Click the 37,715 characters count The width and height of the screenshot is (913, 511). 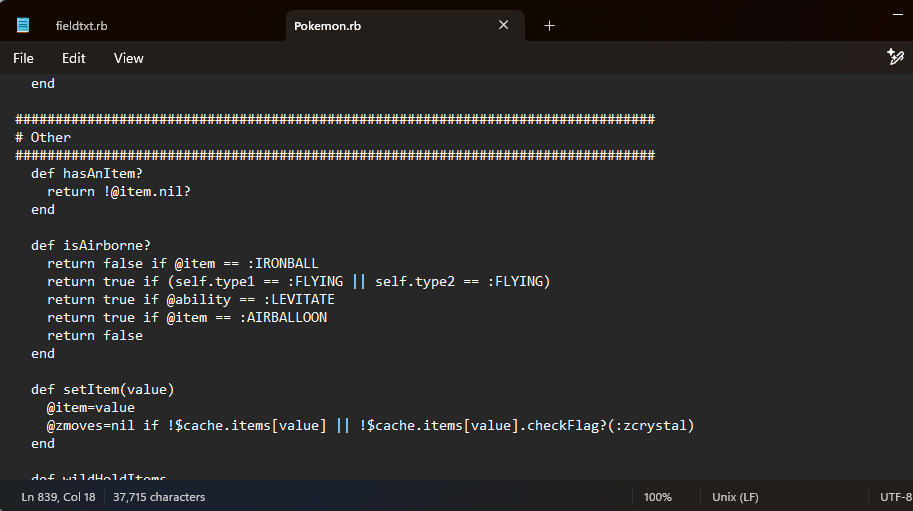point(159,497)
